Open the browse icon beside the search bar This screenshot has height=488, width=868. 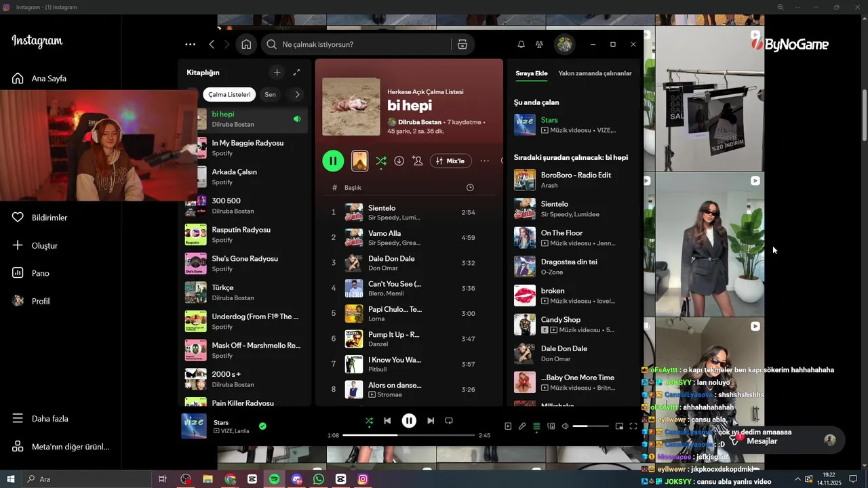pos(462,44)
